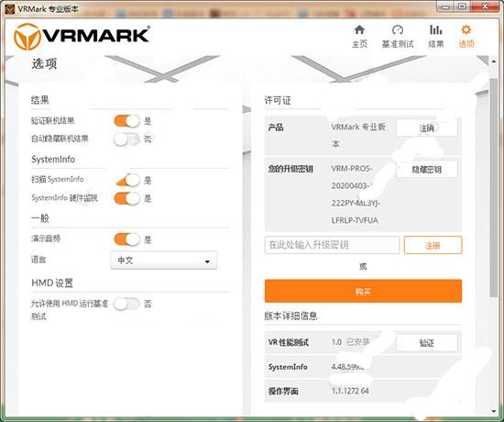Image resolution: width=504 pixels, height=422 pixels.
Task: Click the SystemInfo version 4.48.599
Action: coord(348,366)
